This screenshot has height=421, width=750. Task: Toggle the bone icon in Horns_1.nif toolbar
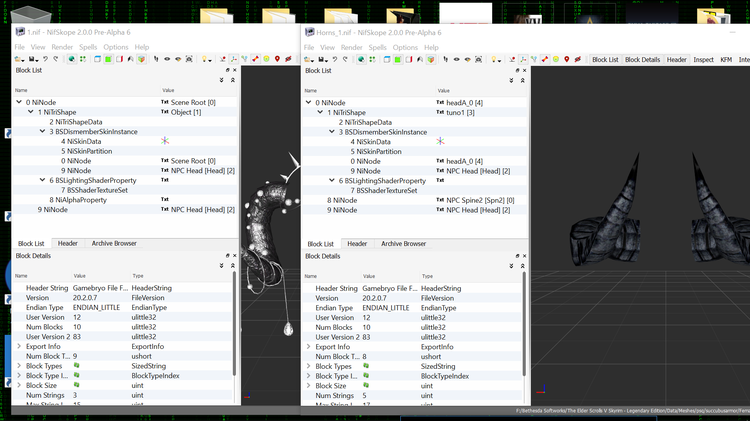545,59
